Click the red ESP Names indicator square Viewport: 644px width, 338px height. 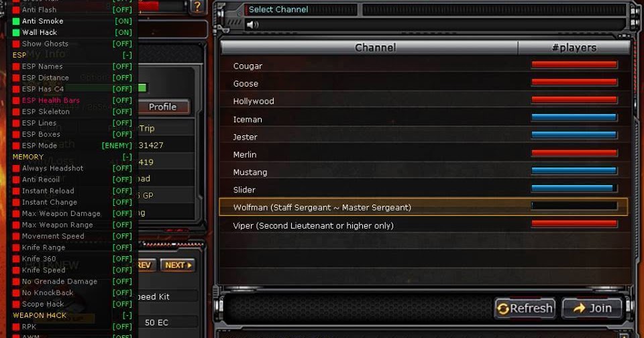click(16, 66)
